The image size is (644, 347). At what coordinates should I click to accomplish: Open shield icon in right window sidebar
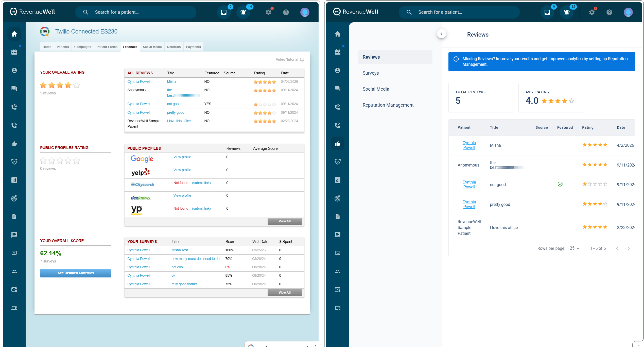pyautogui.click(x=337, y=162)
